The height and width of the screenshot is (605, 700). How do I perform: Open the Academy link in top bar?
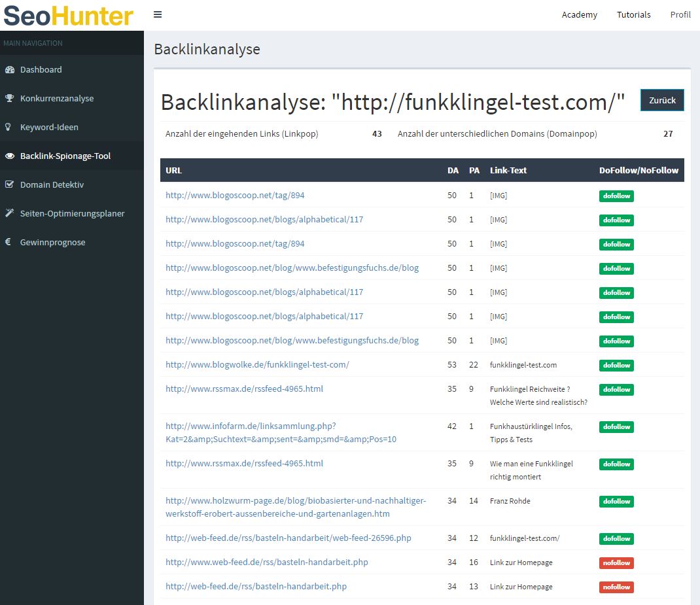click(x=579, y=15)
